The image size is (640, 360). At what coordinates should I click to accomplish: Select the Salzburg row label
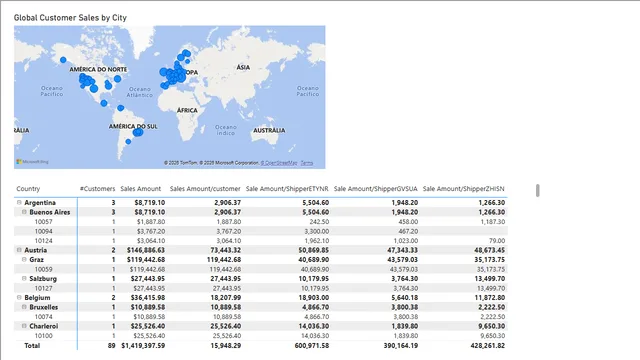click(43, 278)
